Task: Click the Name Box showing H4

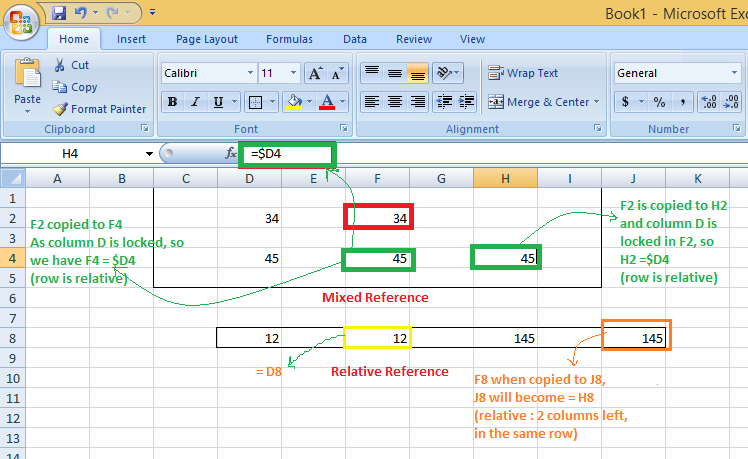Action: [x=72, y=154]
